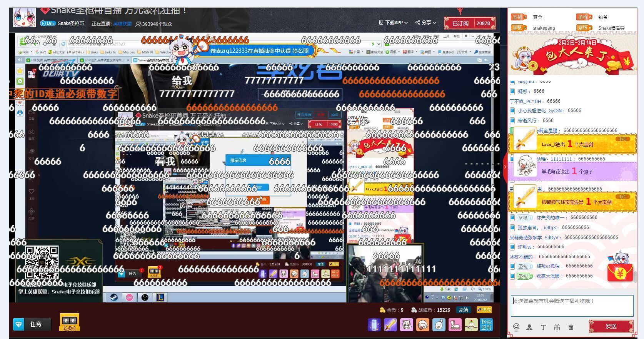Click the League of Legends taskbar icon

160,297
